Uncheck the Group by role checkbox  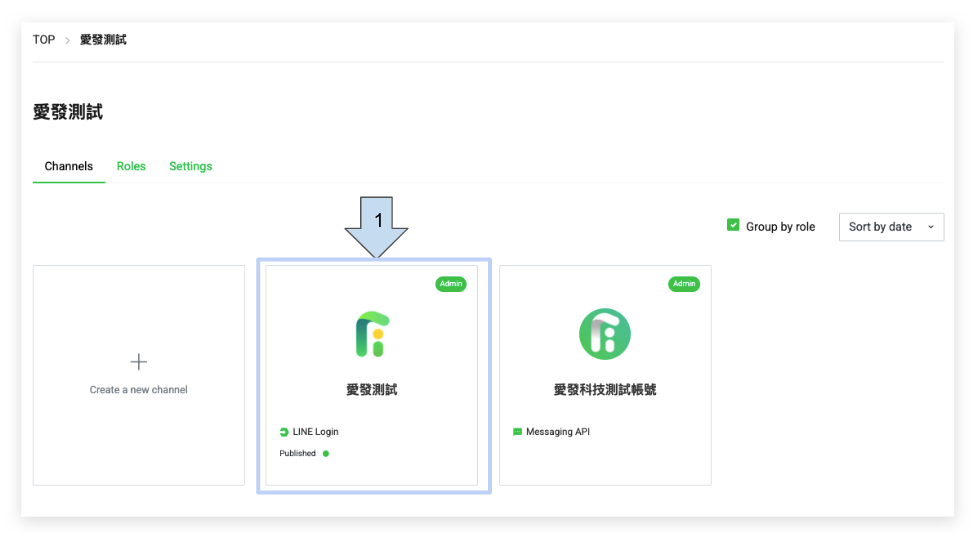click(733, 226)
